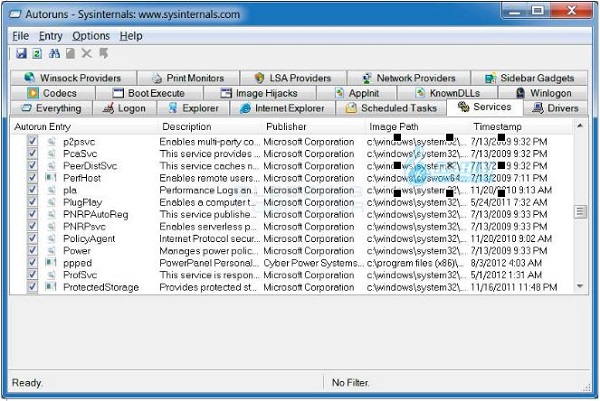Open the Entry menu
This screenshot has height=401, width=600.
(51, 36)
